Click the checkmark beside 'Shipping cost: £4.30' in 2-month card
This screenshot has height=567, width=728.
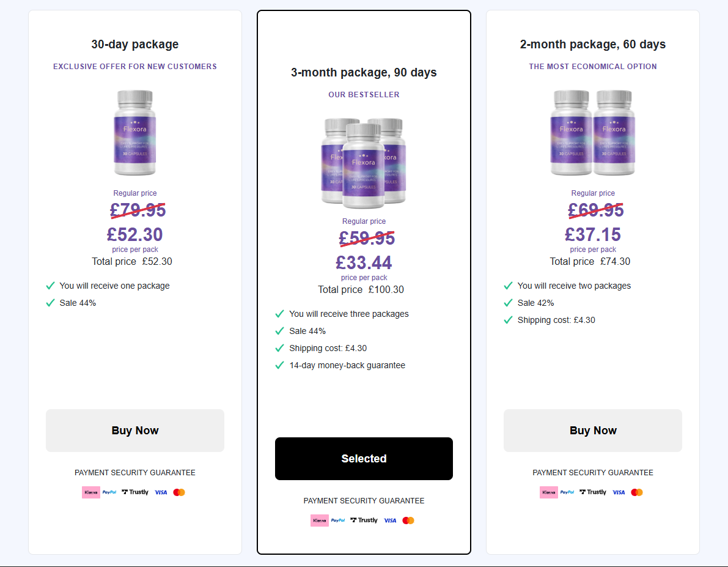point(508,319)
